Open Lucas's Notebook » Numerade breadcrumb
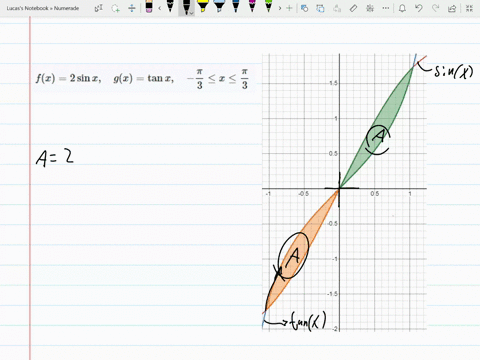 43,8
